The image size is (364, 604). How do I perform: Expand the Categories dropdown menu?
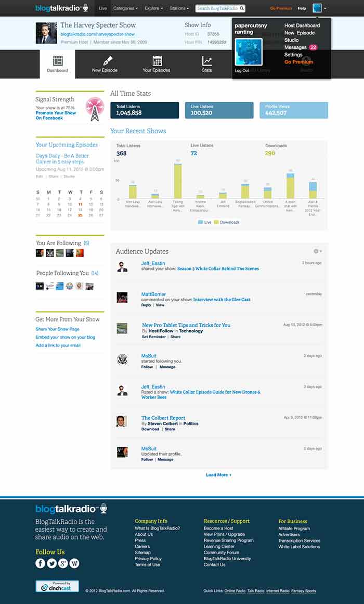click(126, 8)
